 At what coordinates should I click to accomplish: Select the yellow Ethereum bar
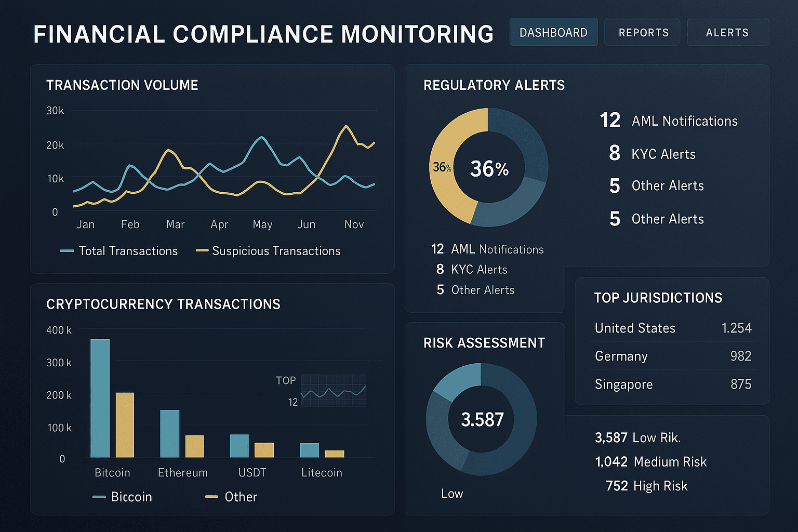[x=194, y=446]
